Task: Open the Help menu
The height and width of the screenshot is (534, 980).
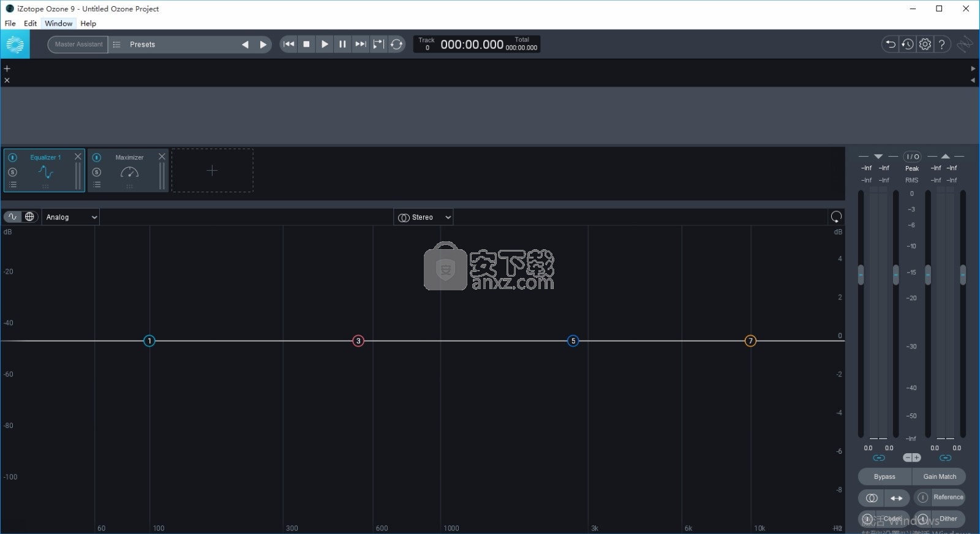Action: (x=88, y=23)
